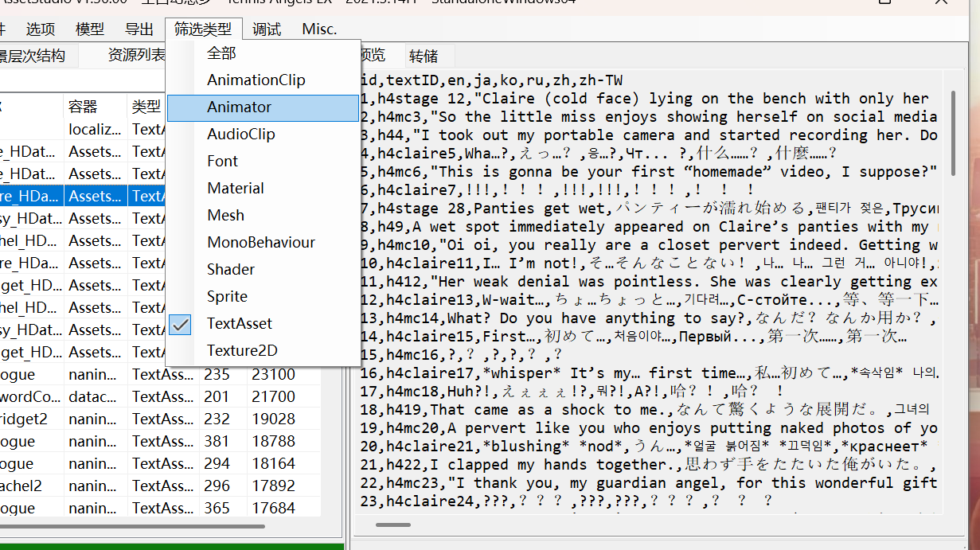Open the 导出 menu
Viewport: 980px width, 550px height.
139,29
